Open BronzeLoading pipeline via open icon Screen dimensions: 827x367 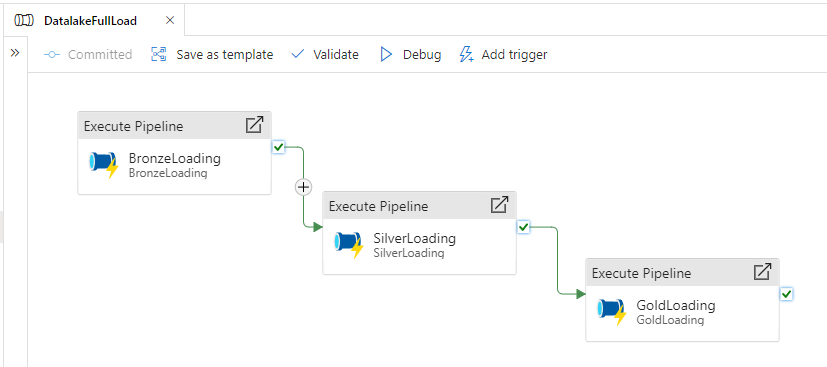click(254, 125)
